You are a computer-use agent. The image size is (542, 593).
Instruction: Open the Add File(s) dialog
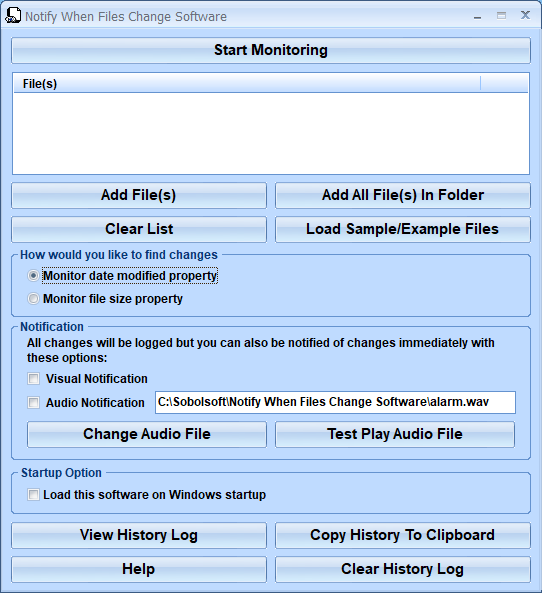point(139,196)
